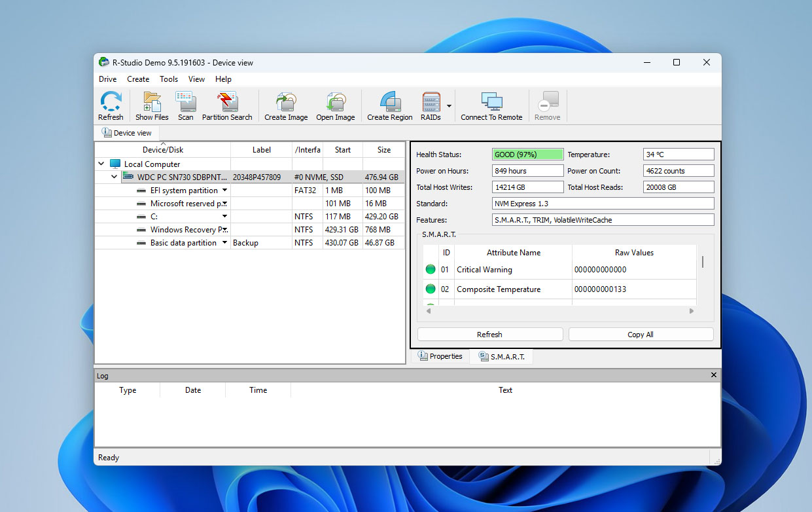Switch to the Properties tab
Screen dimensions: 812x512
440,356
